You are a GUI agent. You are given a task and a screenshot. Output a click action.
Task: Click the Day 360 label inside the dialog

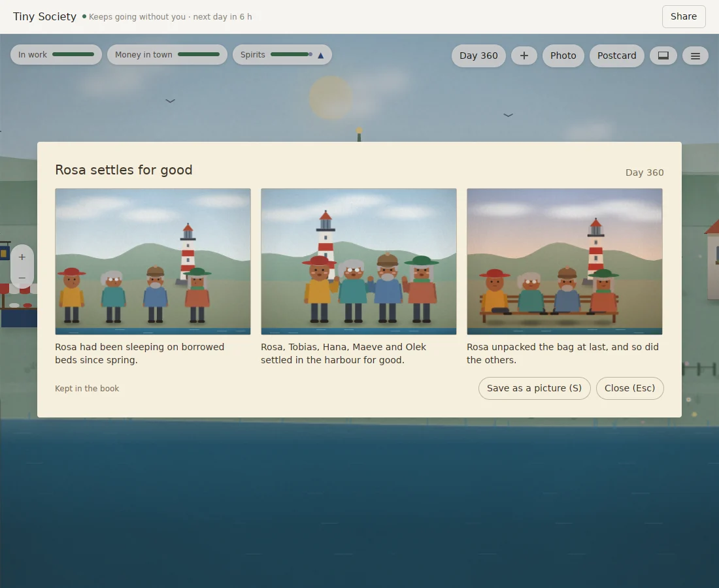[x=644, y=172]
